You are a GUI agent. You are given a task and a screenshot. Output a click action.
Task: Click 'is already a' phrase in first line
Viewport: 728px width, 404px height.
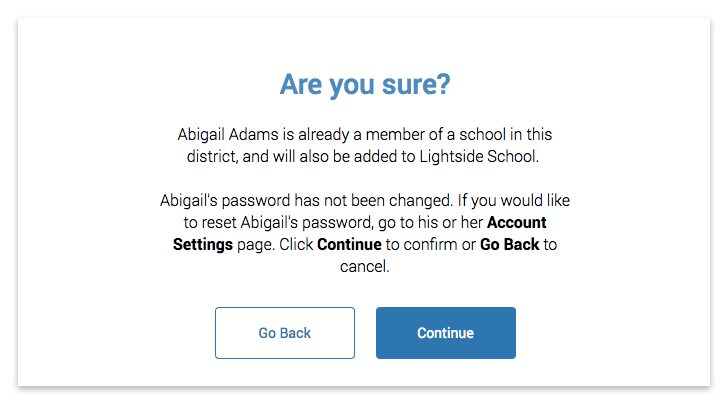tap(322, 135)
